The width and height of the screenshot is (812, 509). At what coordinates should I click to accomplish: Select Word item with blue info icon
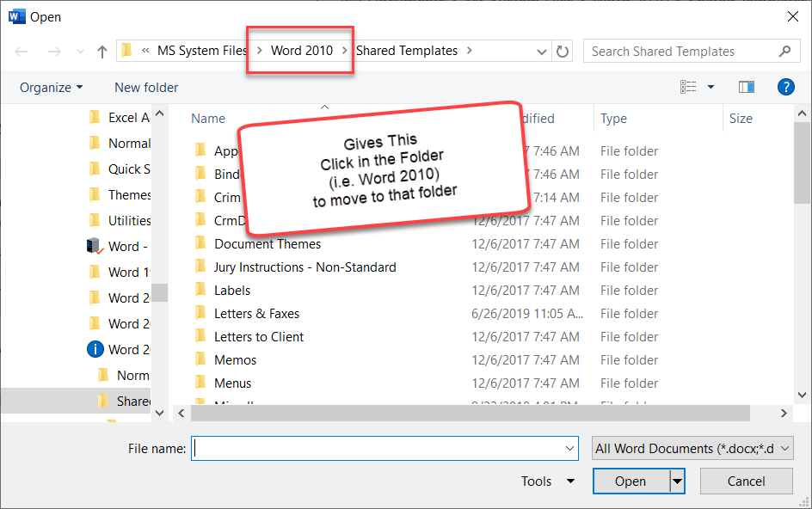(x=118, y=350)
